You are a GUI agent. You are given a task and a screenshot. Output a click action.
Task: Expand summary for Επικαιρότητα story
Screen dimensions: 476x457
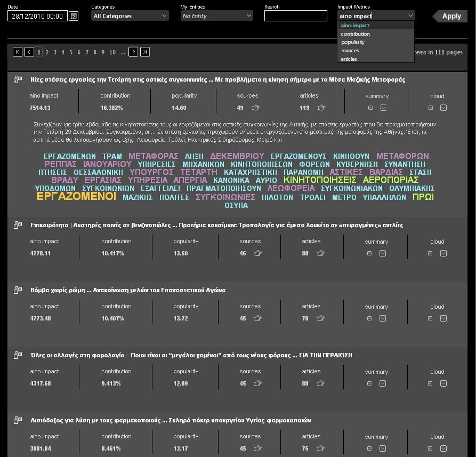tap(383, 253)
